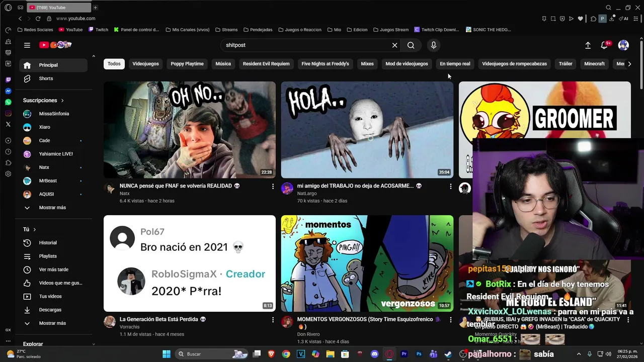Go to Principal in sidebar

tap(53, 65)
